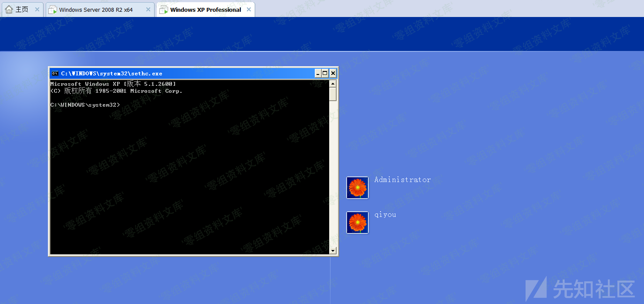Log in by clicking the Administrator username

(402, 179)
